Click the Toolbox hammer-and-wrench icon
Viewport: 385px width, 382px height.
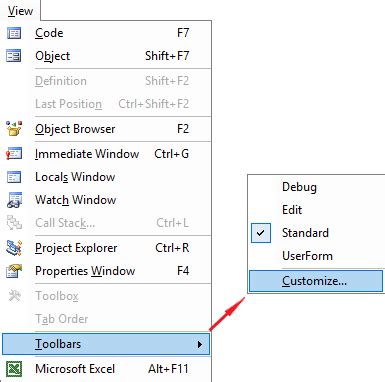point(14,296)
